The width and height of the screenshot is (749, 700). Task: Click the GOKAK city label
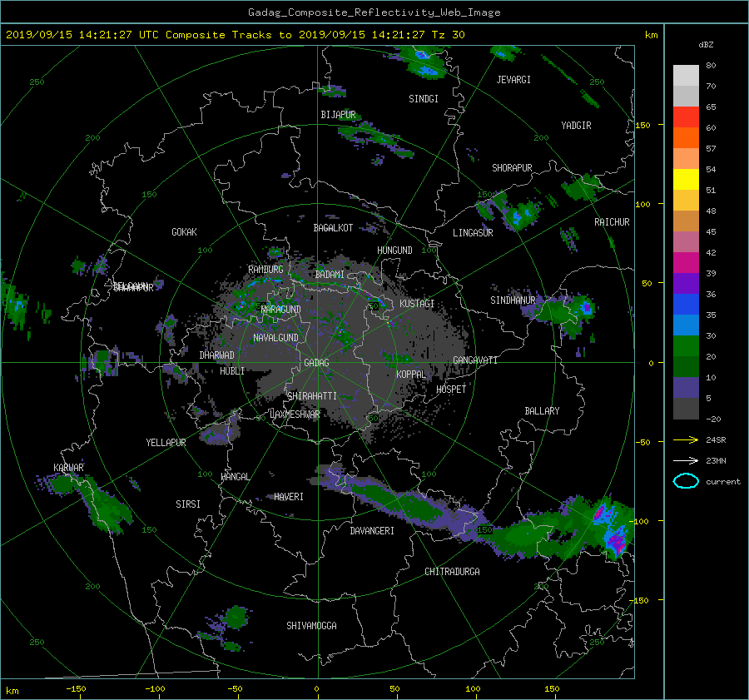coord(184,231)
